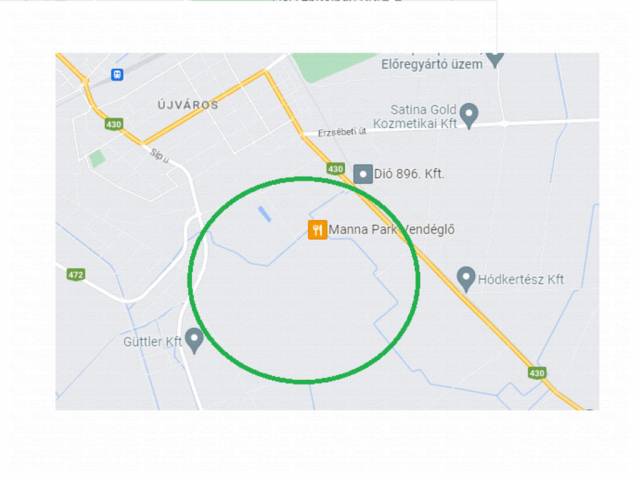Select the Manna Park Vendéglő restaurant icon
The image size is (640, 480).
pos(318,229)
